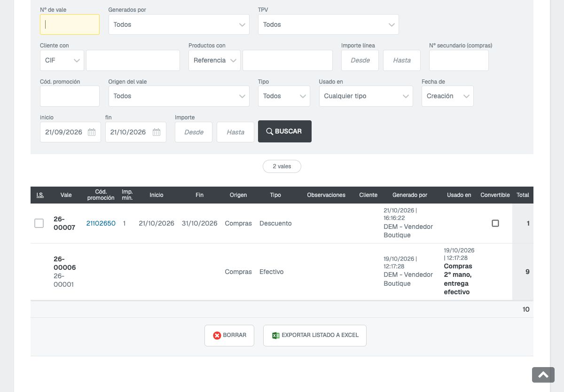Export listing to Excel
Viewport: 564px width, 392px height.
coord(315,336)
